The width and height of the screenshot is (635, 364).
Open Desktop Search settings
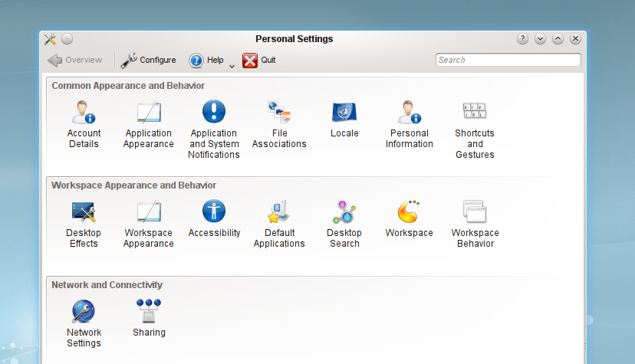pyautogui.click(x=344, y=224)
